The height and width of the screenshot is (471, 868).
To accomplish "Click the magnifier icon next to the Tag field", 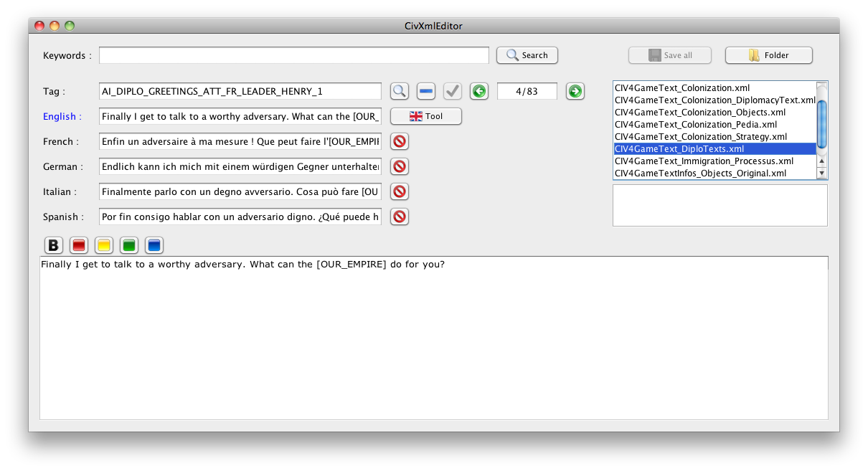I will (x=400, y=91).
